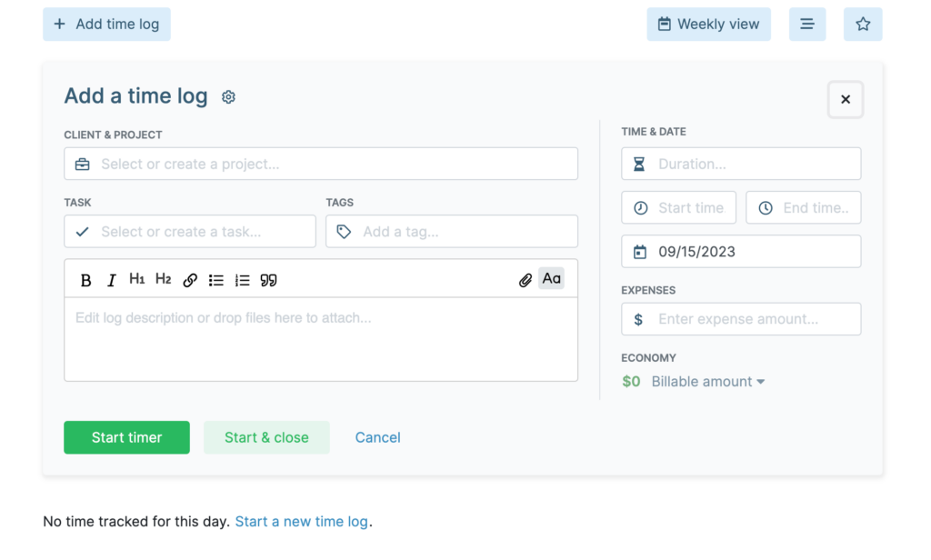The image size is (931, 560).
Task: Click the calendar icon in date field
Action: pyautogui.click(x=639, y=252)
